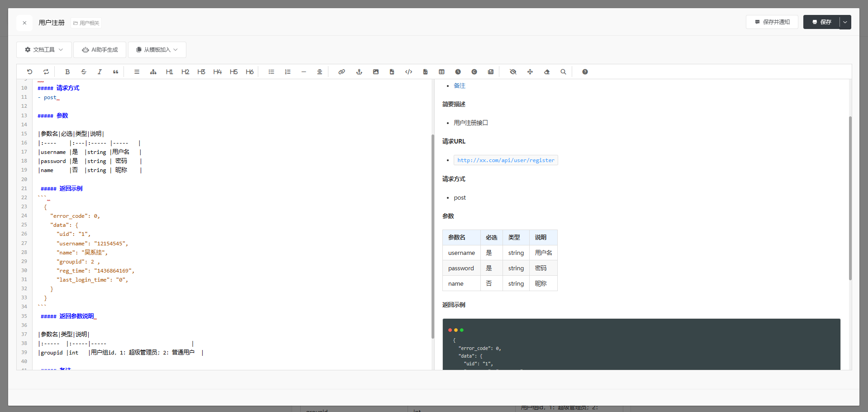
Task: Toggle fullscreen editing mode
Action: pyautogui.click(x=530, y=72)
